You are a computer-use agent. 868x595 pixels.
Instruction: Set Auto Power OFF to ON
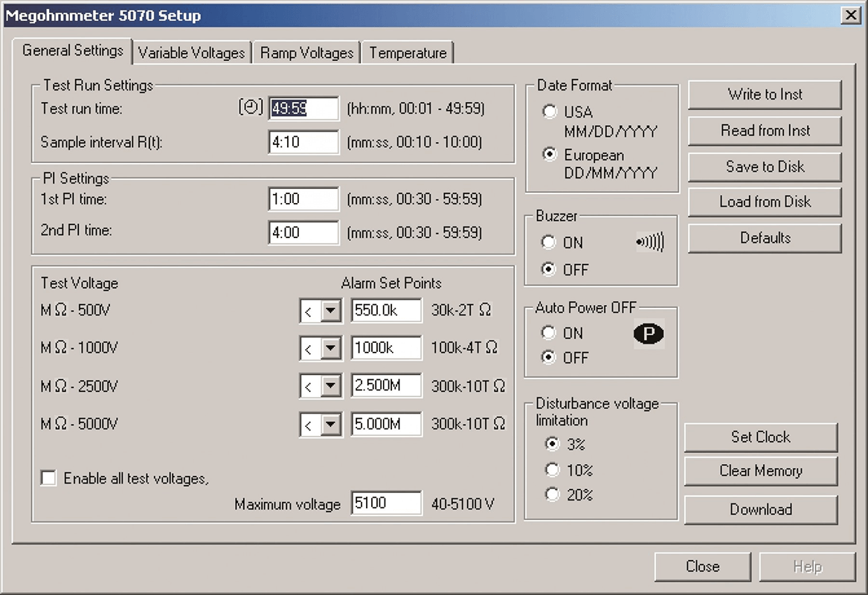[550, 333]
